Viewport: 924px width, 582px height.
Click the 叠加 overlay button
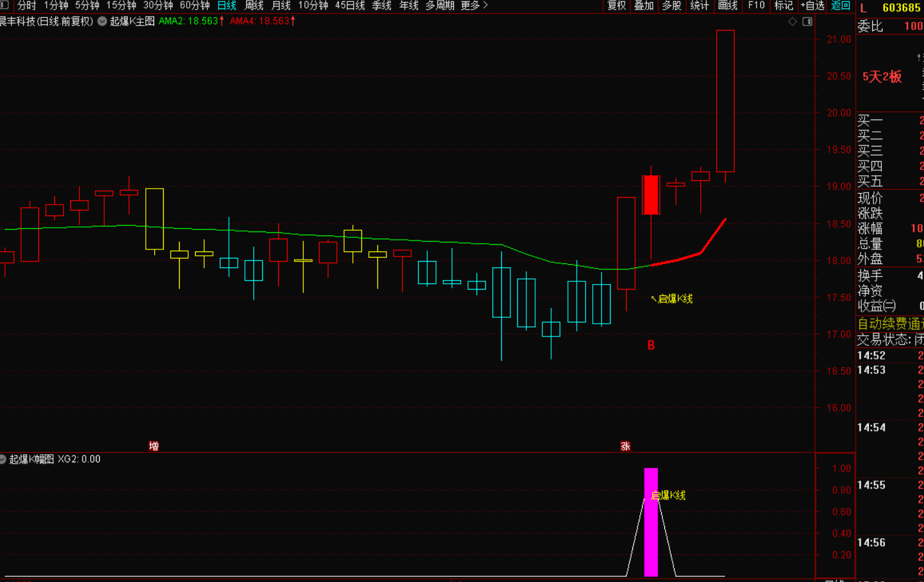(644, 6)
